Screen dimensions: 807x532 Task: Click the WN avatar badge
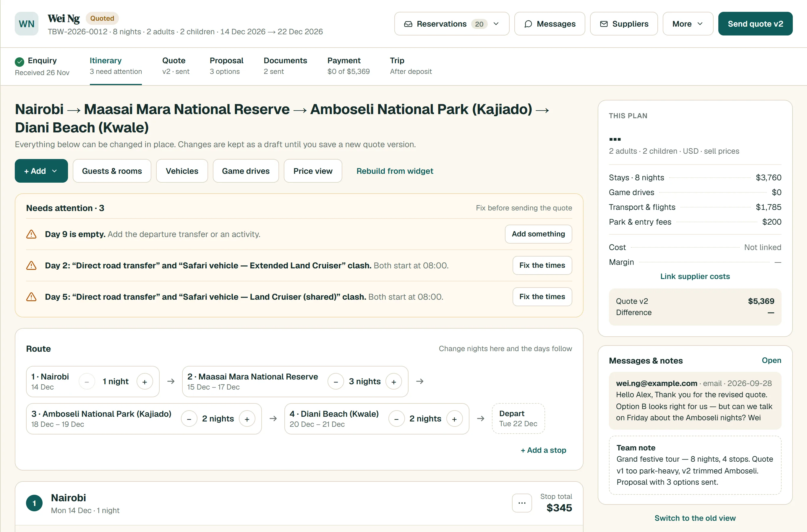click(x=27, y=24)
